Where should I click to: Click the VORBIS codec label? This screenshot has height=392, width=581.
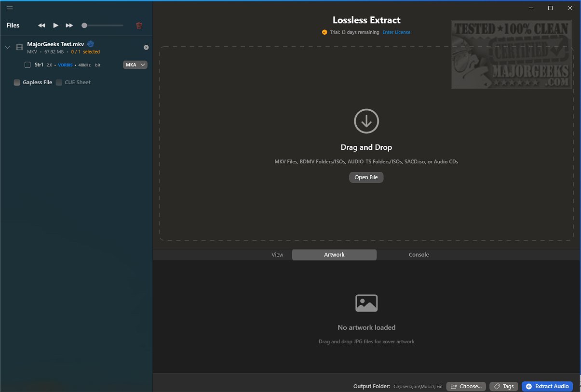click(x=65, y=65)
